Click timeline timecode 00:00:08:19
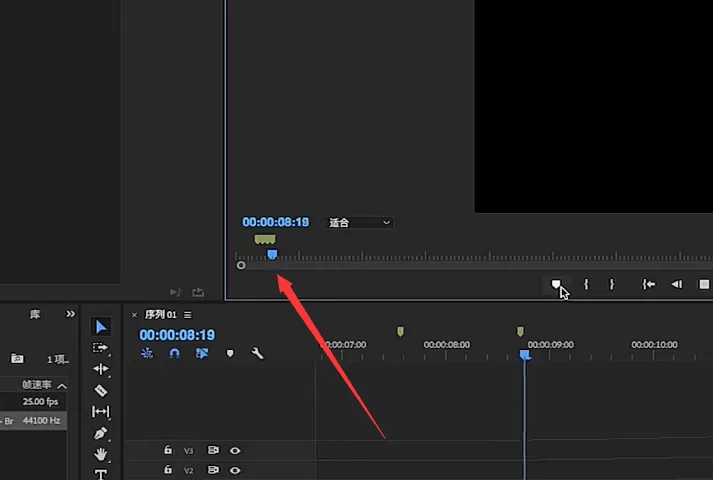The image size is (713, 480). click(177, 335)
